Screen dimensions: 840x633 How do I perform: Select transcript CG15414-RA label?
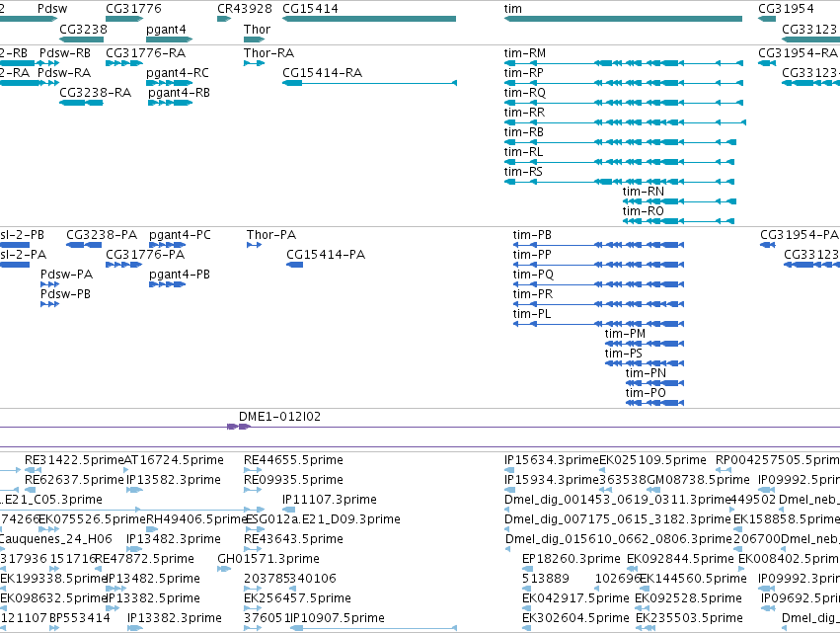click(x=322, y=73)
